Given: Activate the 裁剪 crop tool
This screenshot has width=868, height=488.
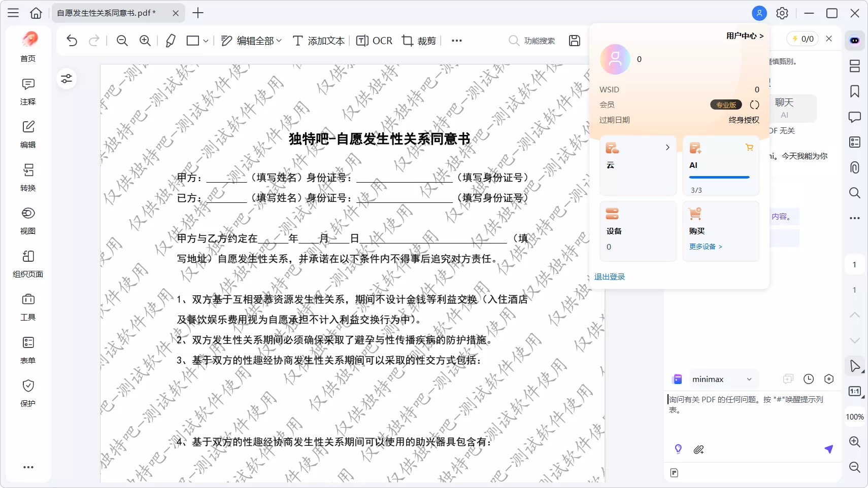Looking at the screenshot, I should tap(419, 41).
